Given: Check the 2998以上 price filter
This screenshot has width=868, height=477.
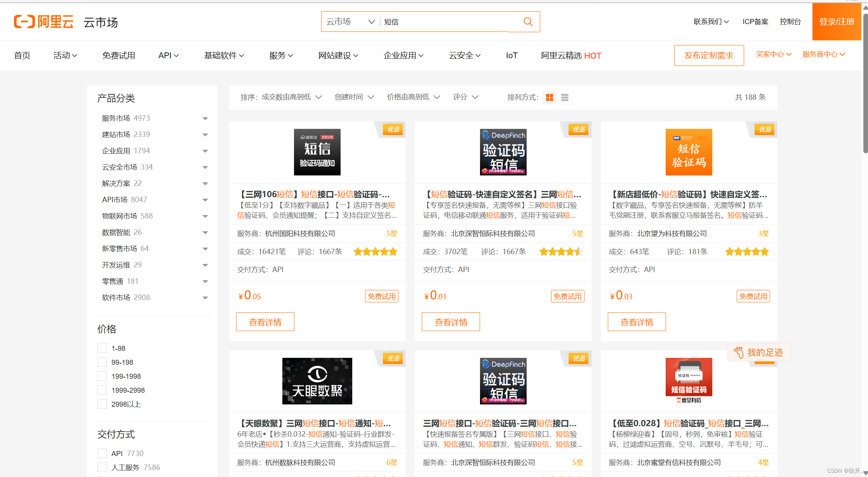Looking at the screenshot, I should tap(102, 404).
